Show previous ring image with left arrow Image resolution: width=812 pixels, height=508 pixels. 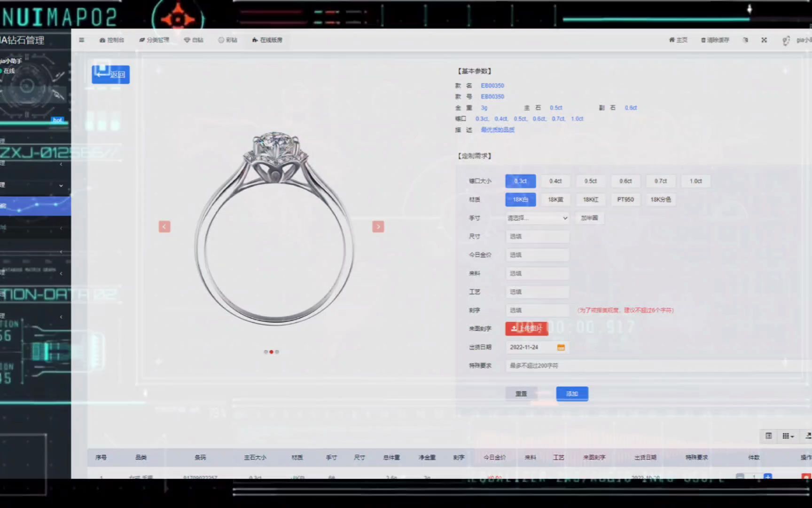[x=164, y=227]
